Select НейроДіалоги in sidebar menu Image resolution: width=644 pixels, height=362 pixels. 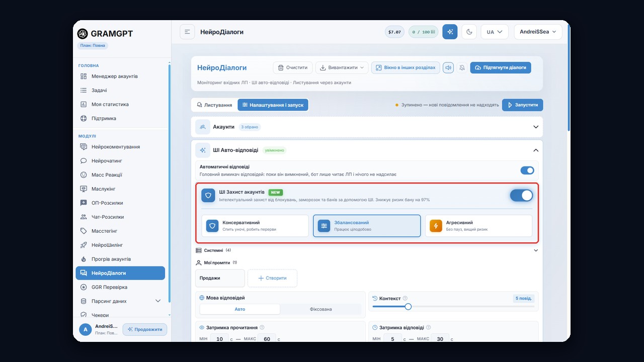pyautogui.click(x=120, y=273)
